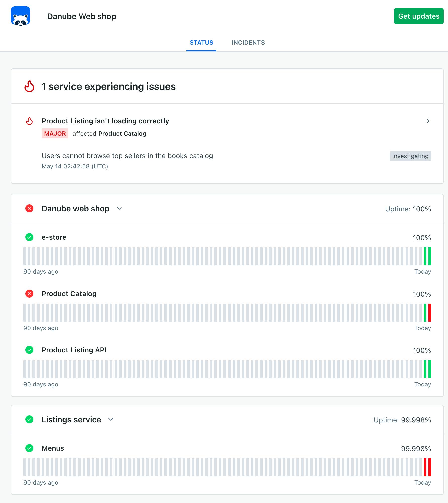Click the MAJOR severity label
The image size is (448, 503).
(55, 133)
